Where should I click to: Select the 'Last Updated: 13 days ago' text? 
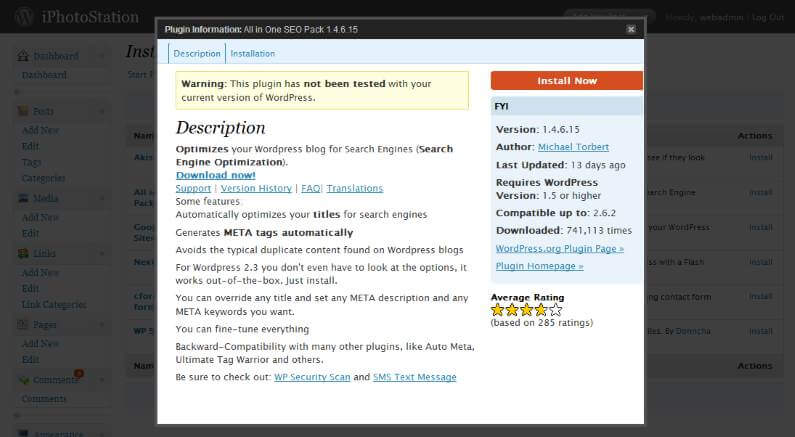coord(561,165)
